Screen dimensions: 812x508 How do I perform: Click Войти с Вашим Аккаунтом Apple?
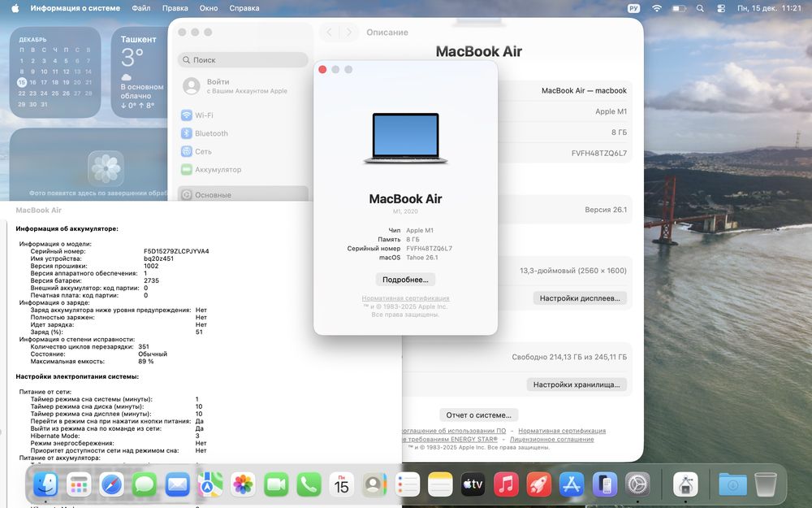coord(243,86)
